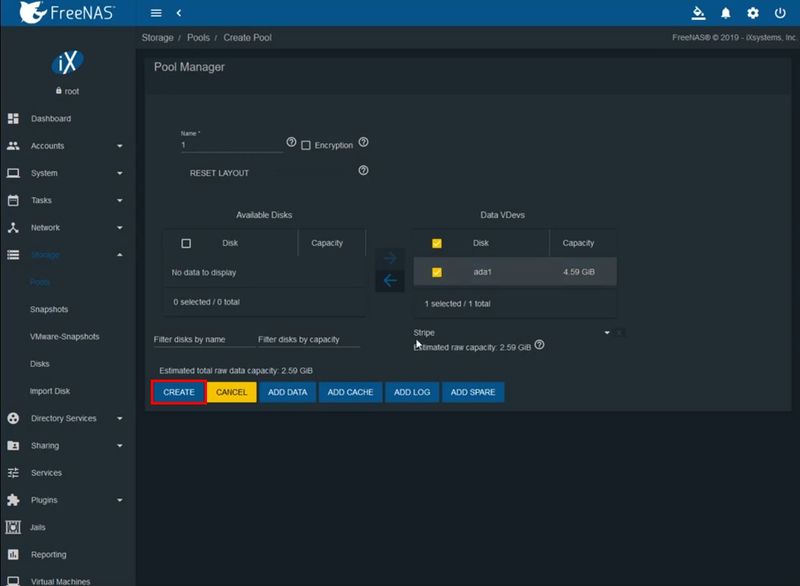Image resolution: width=800 pixels, height=586 pixels.
Task: Navigate to the Pools breadcrumb link
Action: [198, 37]
